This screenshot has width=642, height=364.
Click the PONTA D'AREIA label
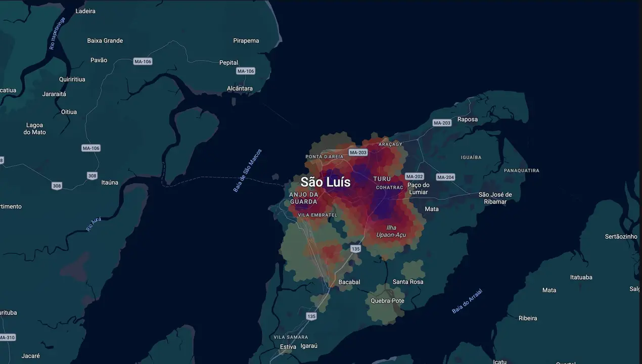click(325, 157)
